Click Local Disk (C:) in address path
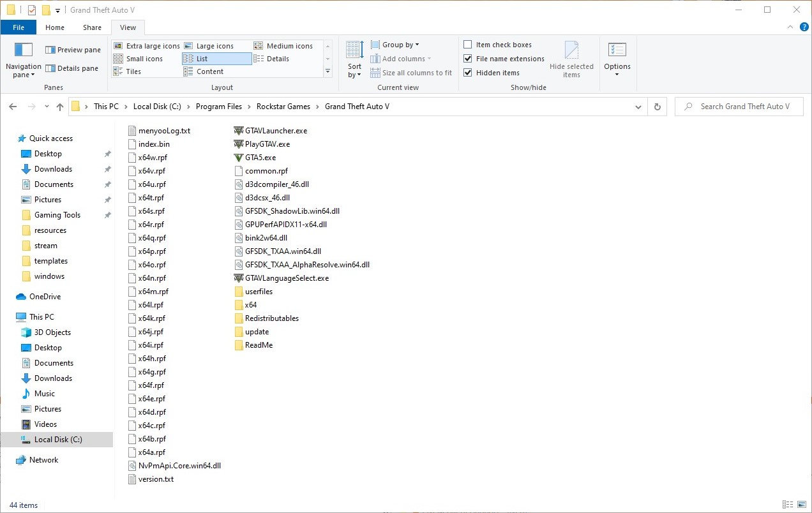812x513 pixels. pyautogui.click(x=157, y=107)
